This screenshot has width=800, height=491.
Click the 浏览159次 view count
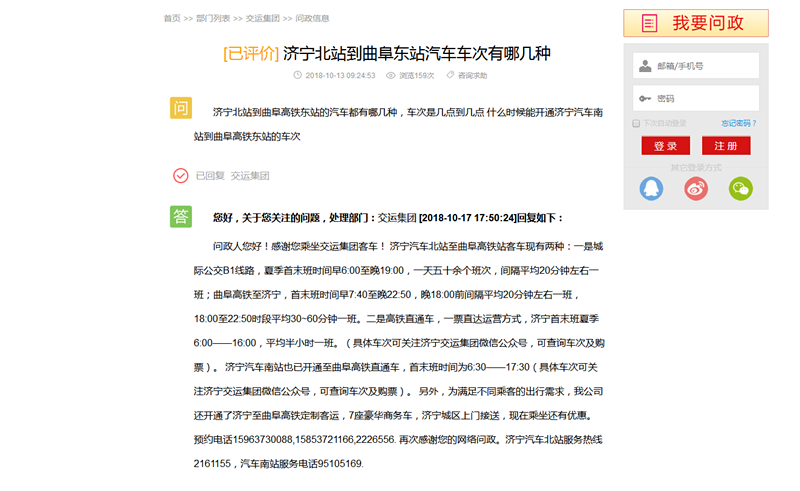coord(416,76)
